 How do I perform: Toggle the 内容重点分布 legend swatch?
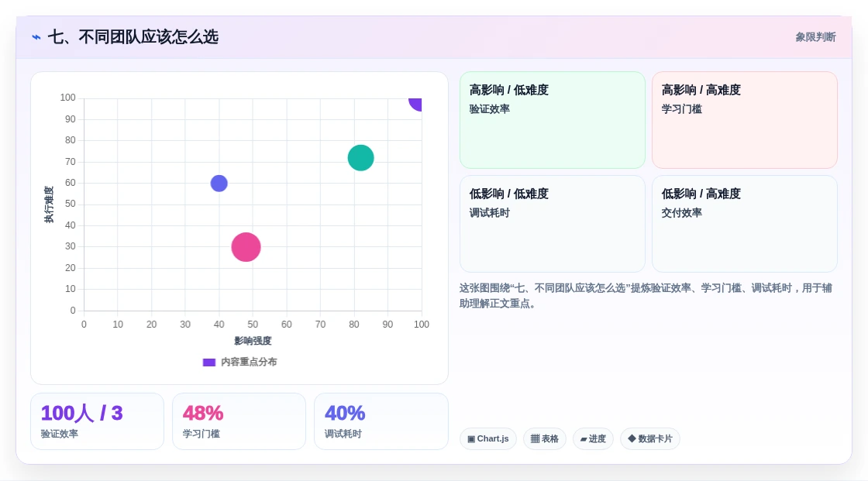[x=208, y=362]
